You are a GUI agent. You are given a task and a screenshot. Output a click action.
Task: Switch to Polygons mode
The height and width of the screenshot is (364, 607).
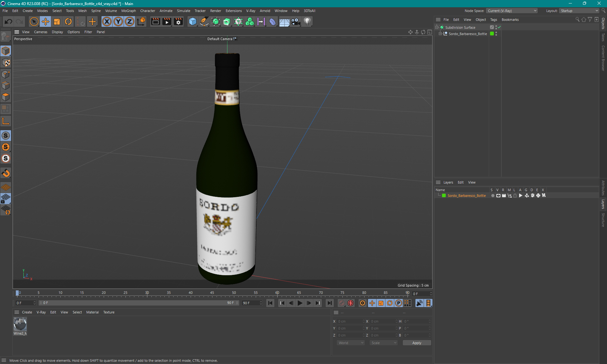[x=6, y=97]
